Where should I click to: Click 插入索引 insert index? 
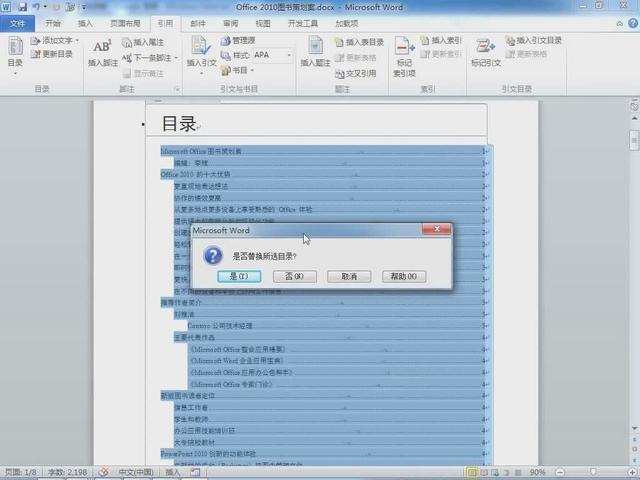441,40
